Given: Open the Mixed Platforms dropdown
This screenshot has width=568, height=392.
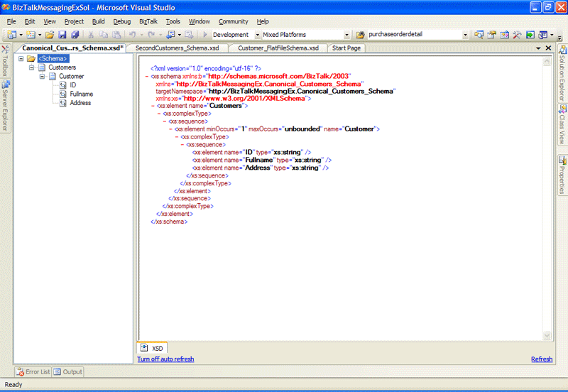Looking at the screenshot, I should click(346, 34).
